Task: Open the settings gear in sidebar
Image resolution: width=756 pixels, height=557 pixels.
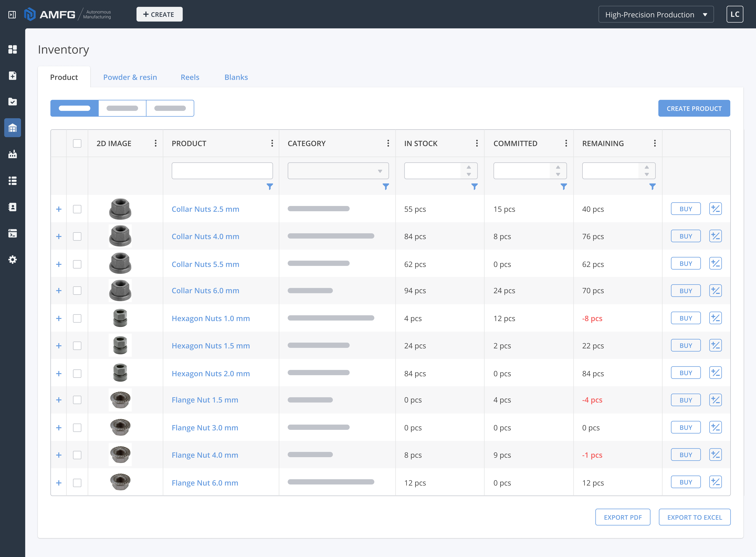Action: [x=12, y=259]
